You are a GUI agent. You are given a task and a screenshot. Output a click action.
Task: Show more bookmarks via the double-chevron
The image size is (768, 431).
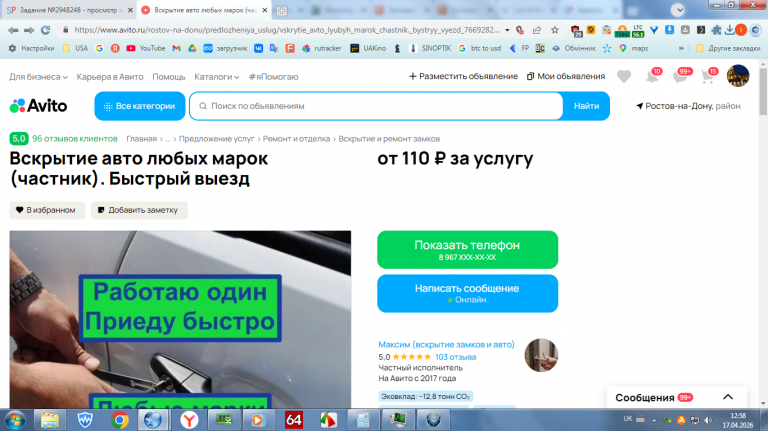681,48
